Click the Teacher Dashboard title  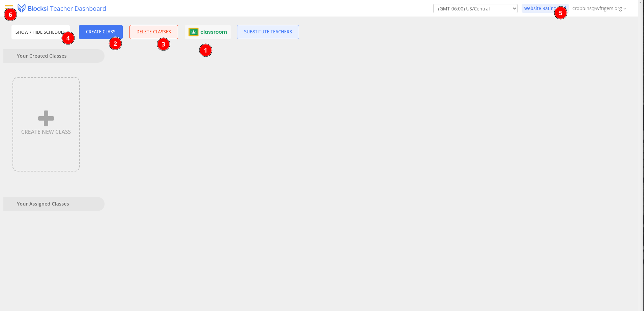(x=78, y=8)
